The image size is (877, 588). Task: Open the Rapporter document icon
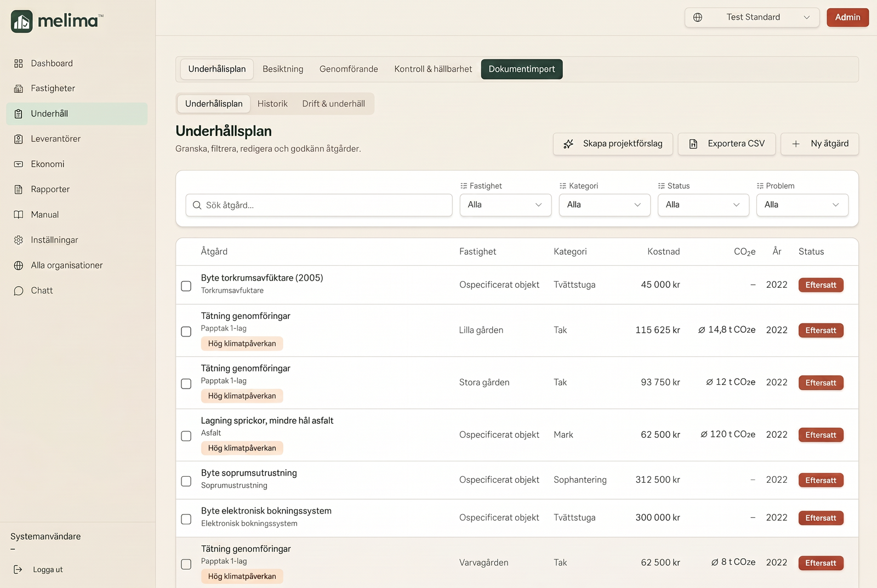coord(19,190)
